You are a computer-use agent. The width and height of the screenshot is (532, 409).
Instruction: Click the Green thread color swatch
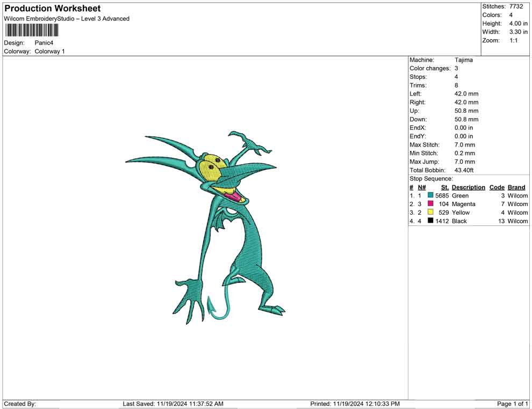pyautogui.click(x=430, y=195)
